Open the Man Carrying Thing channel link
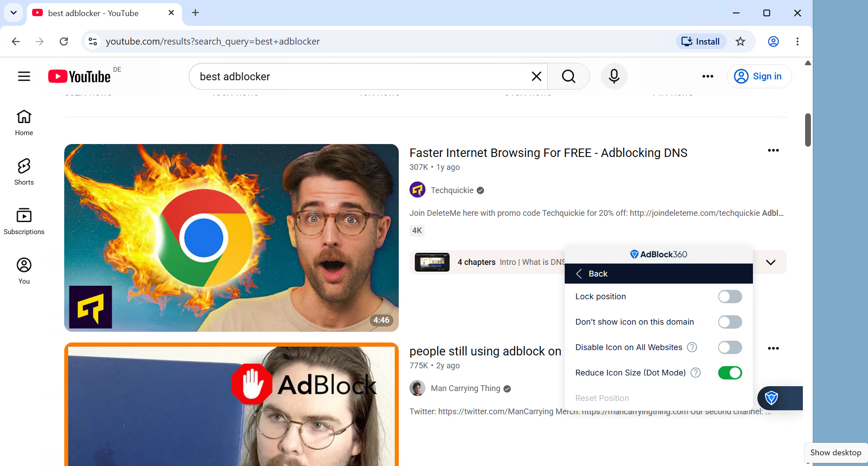868x466 pixels. (x=465, y=388)
